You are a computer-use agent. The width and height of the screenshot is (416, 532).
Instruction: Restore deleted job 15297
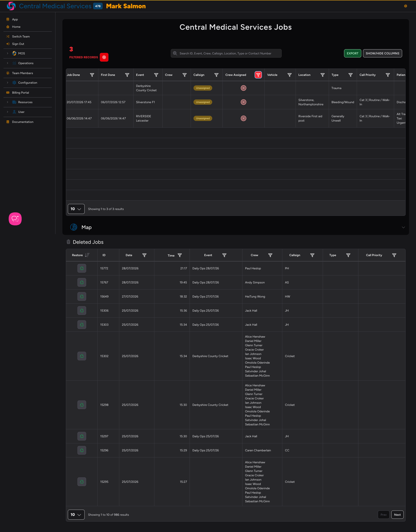click(82, 436)
